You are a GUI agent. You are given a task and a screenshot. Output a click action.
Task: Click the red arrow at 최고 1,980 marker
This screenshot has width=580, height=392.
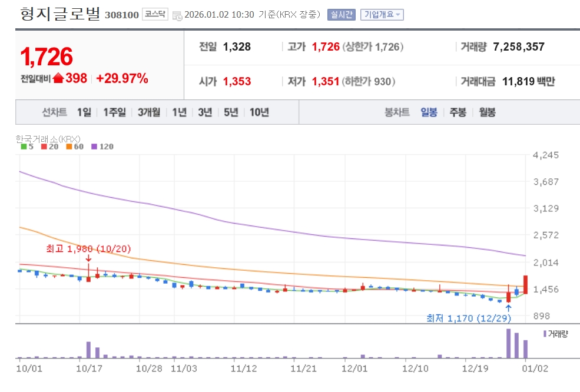(x=88, y=258)
